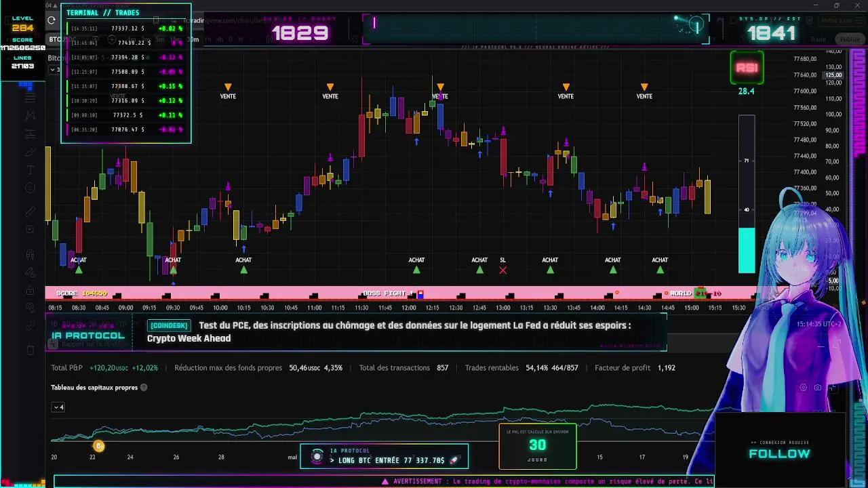
Task: Click the 30 JOURS counter box
Action: [538, 447]
